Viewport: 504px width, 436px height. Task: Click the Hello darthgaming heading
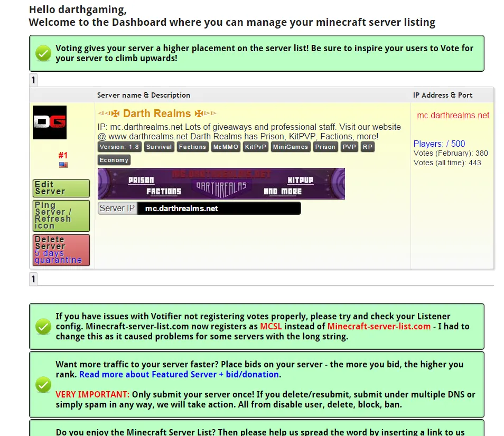pos(78,10)
